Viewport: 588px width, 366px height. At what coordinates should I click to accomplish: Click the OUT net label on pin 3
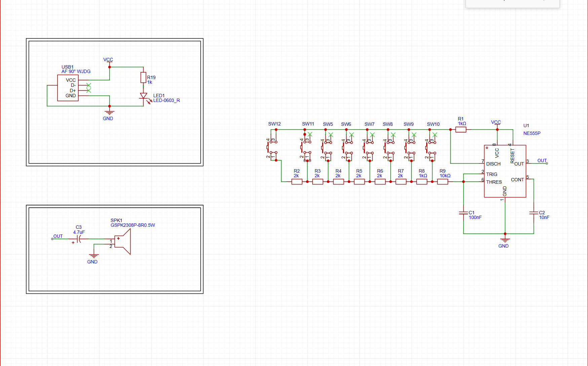tap(542, 160)
